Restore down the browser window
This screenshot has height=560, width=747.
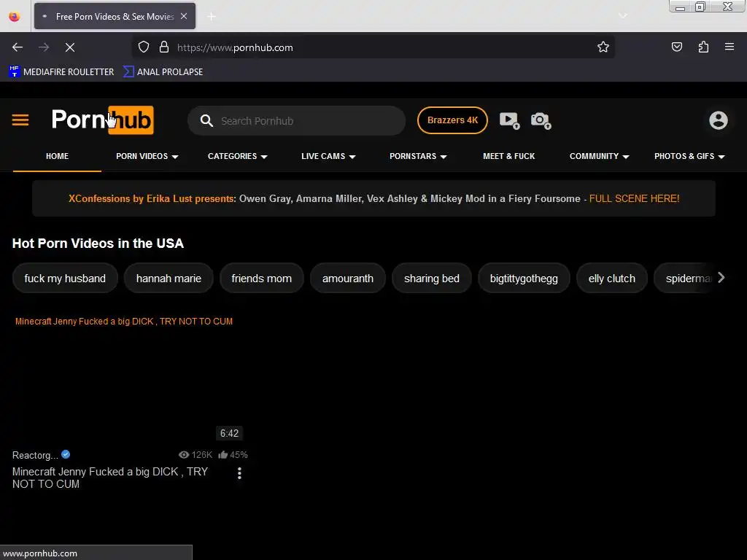(x=700, y=7)
